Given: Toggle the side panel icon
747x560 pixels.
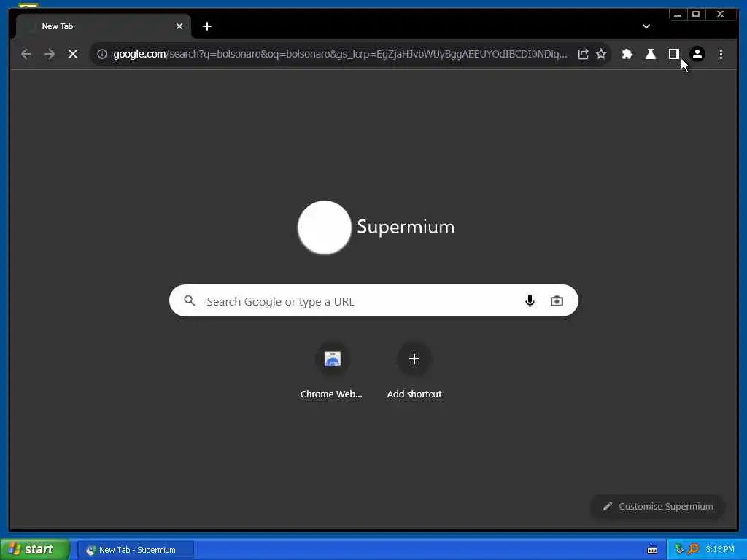Looking at the screenshot, I should [673, 54].
